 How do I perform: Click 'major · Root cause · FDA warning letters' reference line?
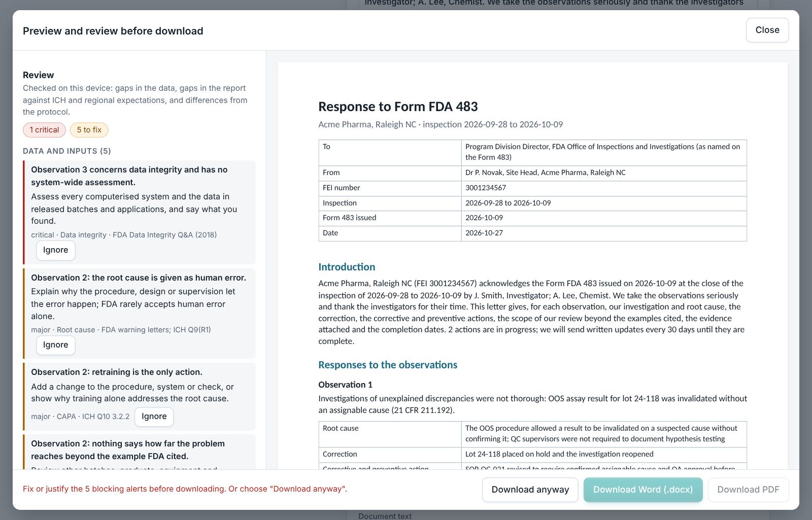(121, 330)
